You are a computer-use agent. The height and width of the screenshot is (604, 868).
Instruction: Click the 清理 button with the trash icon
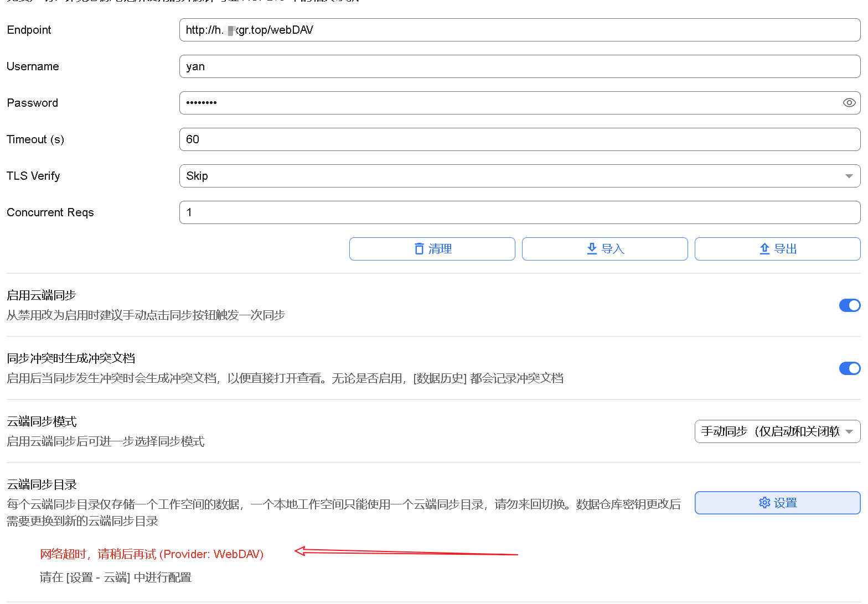click(x=432, y=249)
